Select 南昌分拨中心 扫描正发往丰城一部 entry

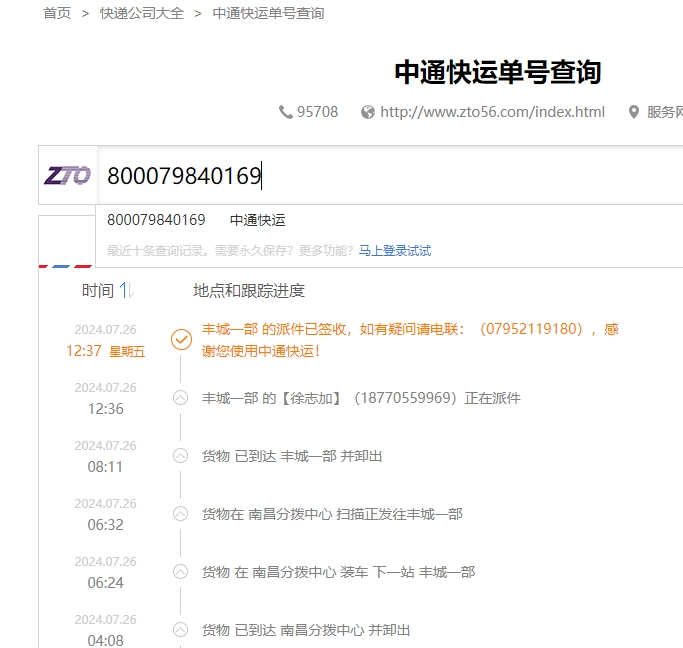(332, 513)
